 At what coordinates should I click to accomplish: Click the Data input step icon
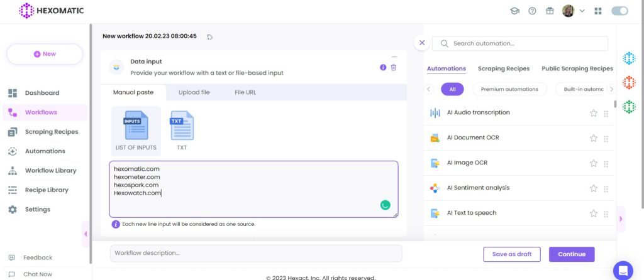point(116,67)
